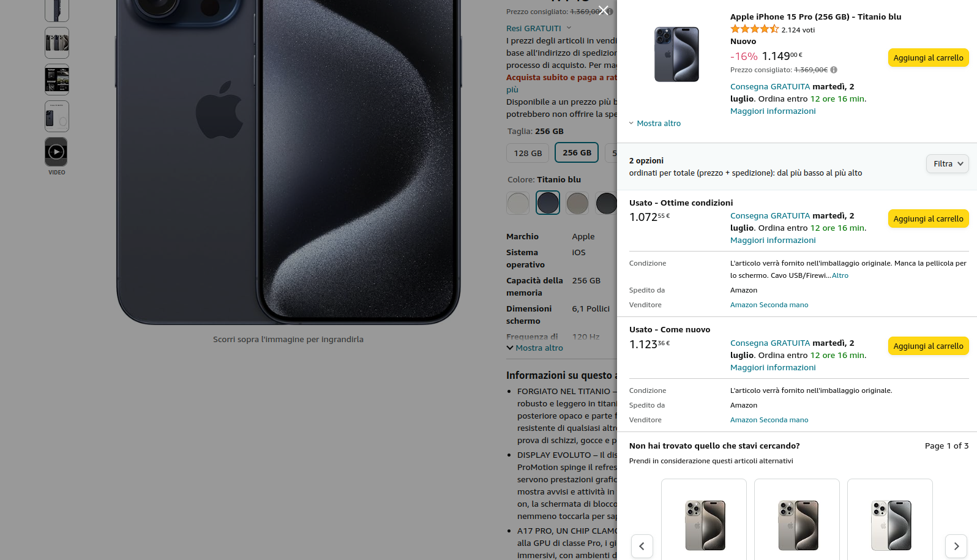Choose the natural titanium color swatch
977x560 pixels.
tap(577, 203)
